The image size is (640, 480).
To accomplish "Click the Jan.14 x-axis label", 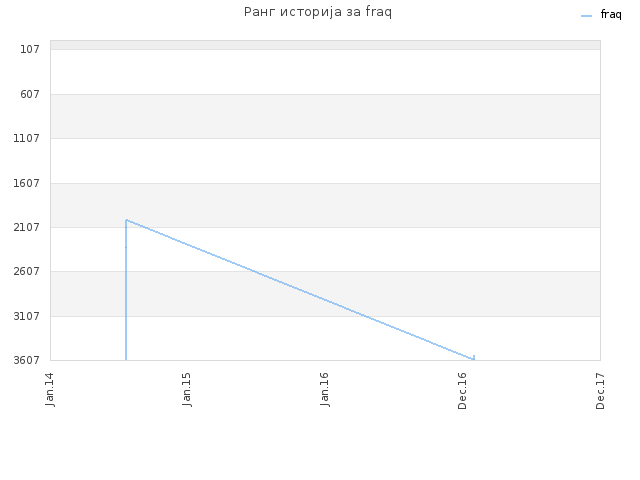I will click(x=50, y=389).
